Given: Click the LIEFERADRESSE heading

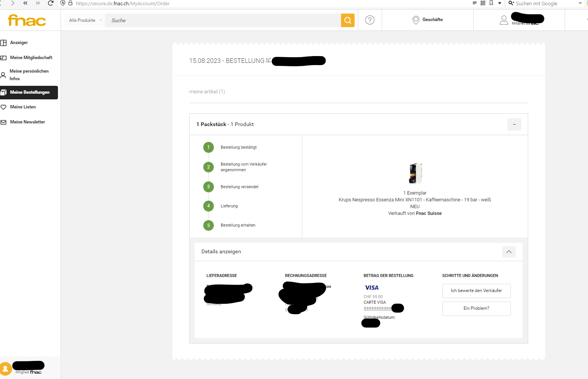Looking at the screenshot, I should pyautogui.click(x=222, y=275).
